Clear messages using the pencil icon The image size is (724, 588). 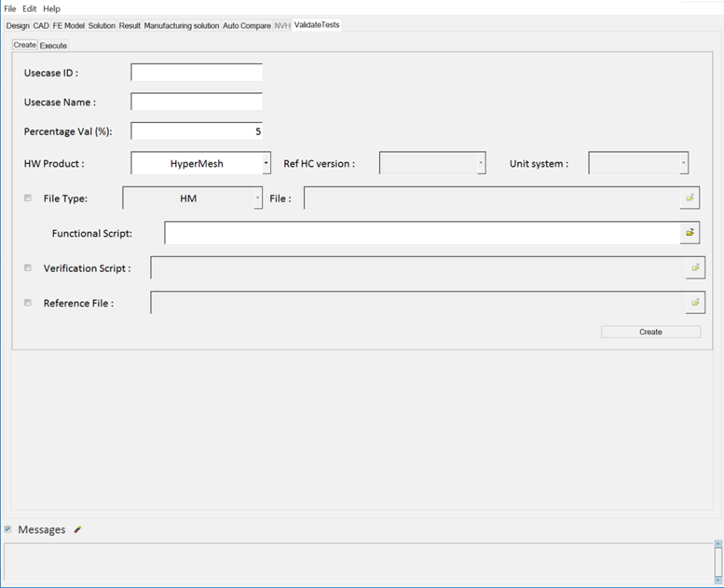(x=77, y=529)
